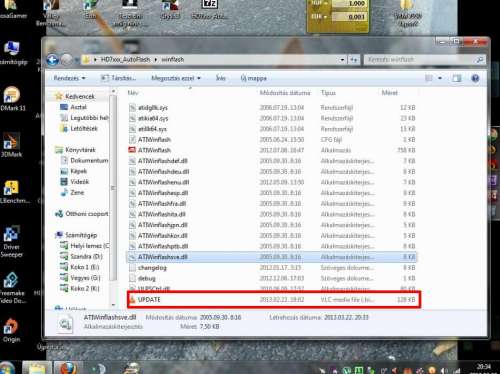The height and width of the screenshot is (374, 500).
Task: Click the Új mappa button
Action: click(x=253, y=78)
